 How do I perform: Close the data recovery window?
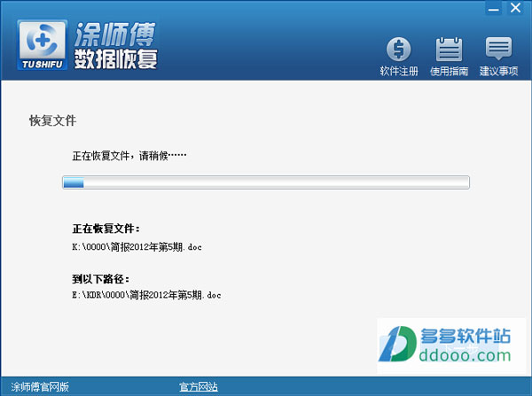pos(515,8)
